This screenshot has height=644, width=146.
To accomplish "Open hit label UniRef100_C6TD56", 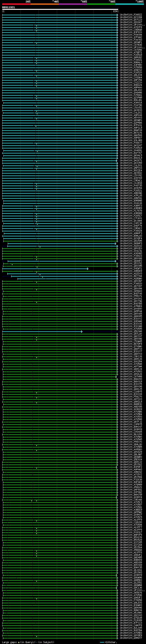I will click(131, 50).
